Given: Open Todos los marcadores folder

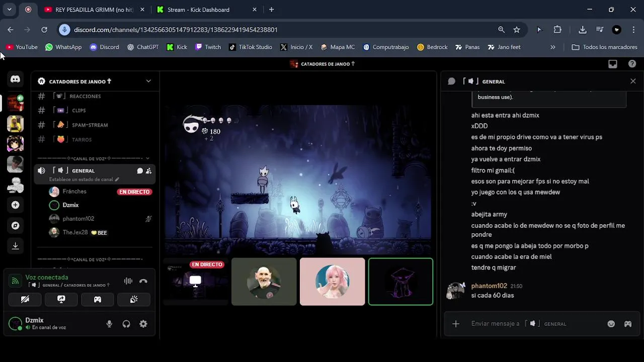Looking at the screenshot, I should click(605, 47).
